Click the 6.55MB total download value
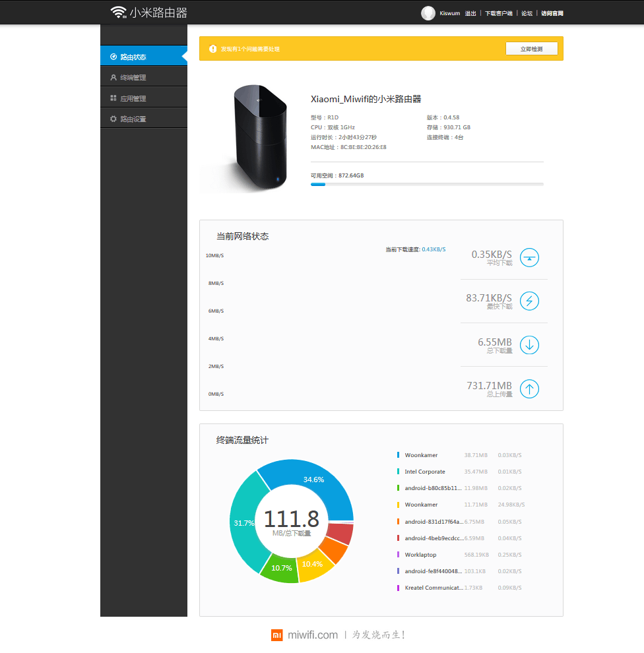The width and height of the screenshot is (644, 653). click(495, 342)
